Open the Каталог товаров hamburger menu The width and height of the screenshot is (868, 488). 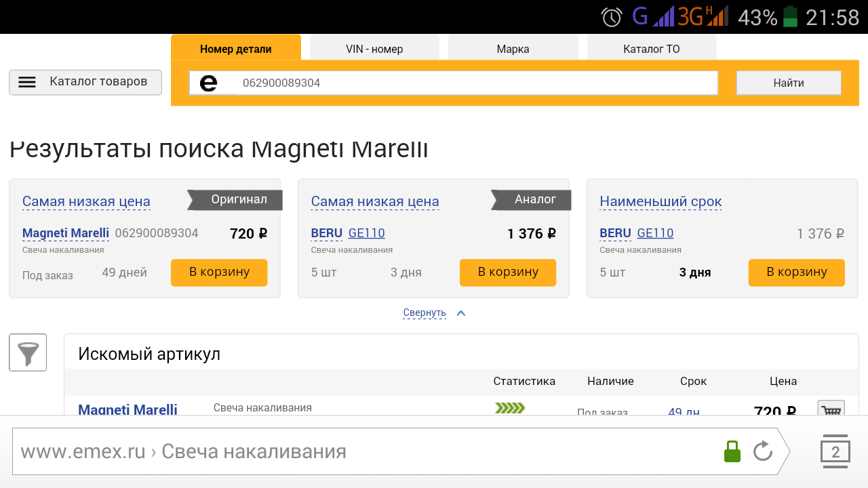click(x=85, y=82)
